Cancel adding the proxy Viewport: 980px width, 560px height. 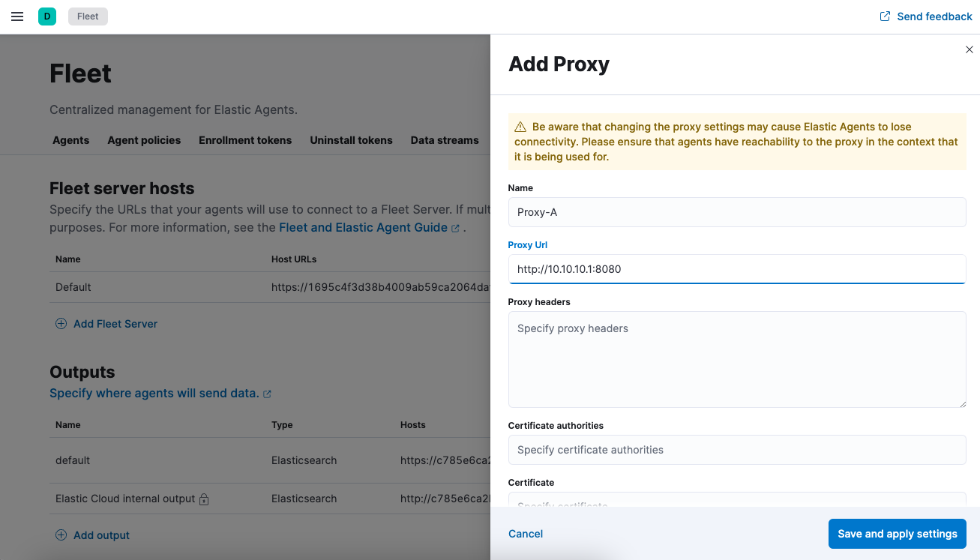click(x=525, y=534)
